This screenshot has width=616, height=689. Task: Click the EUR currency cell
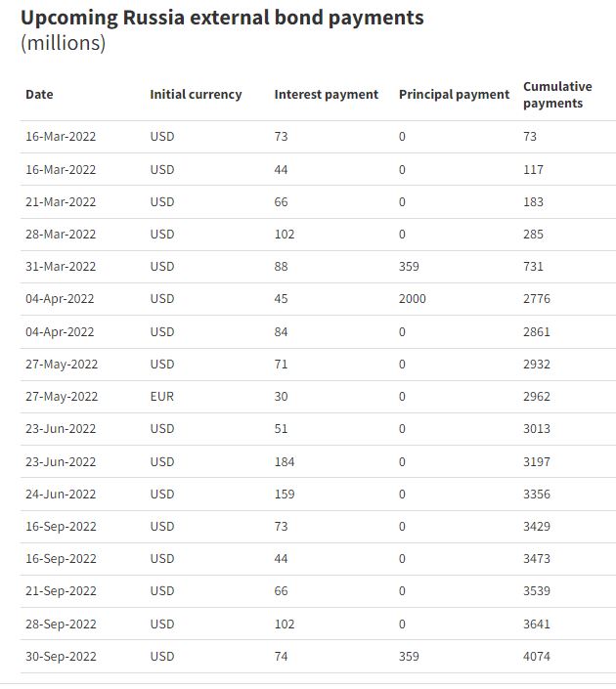[x=162, y=397]
